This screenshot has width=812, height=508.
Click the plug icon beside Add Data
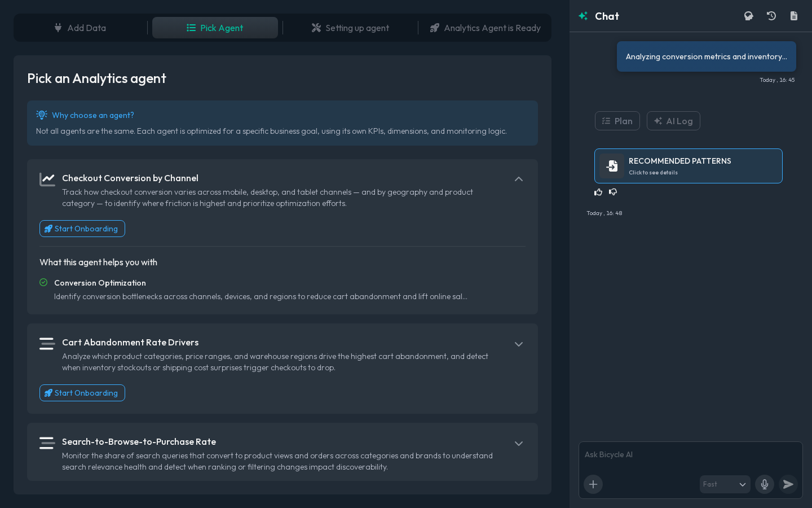[x=58, y=28]
